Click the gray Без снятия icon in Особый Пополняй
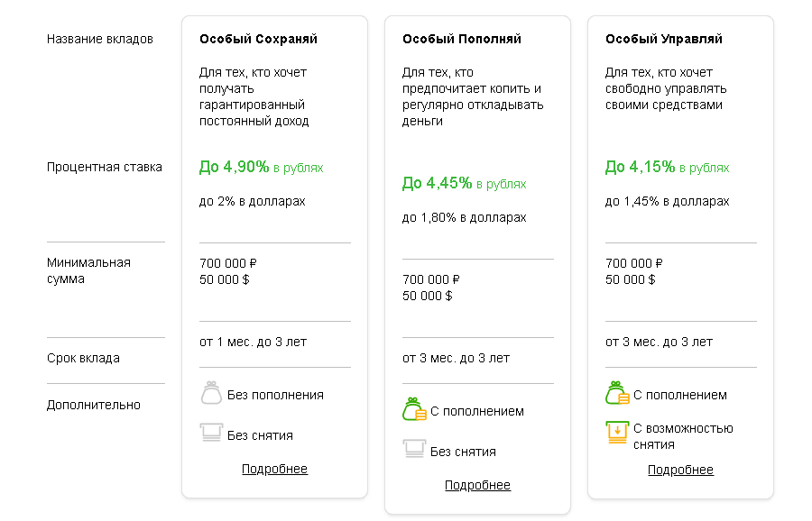The image size is (812, 521). pos(414,449)
